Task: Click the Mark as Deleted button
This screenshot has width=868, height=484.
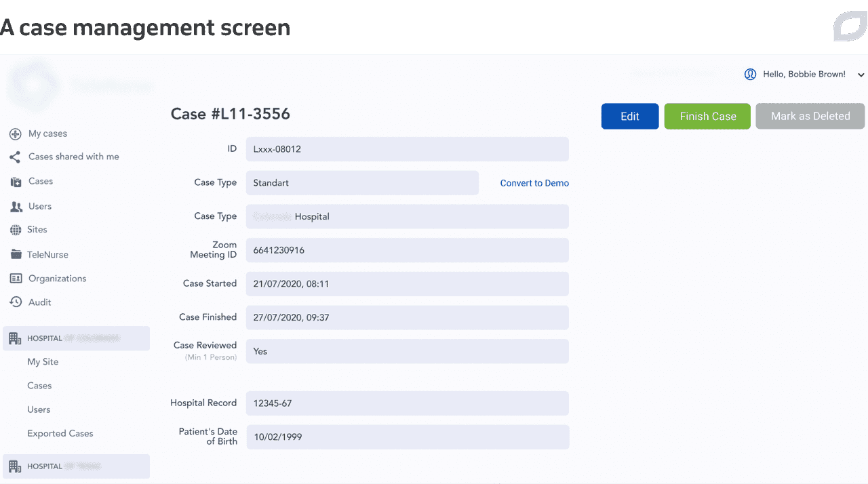Action: pyautogui.click(x=810, y=116)
